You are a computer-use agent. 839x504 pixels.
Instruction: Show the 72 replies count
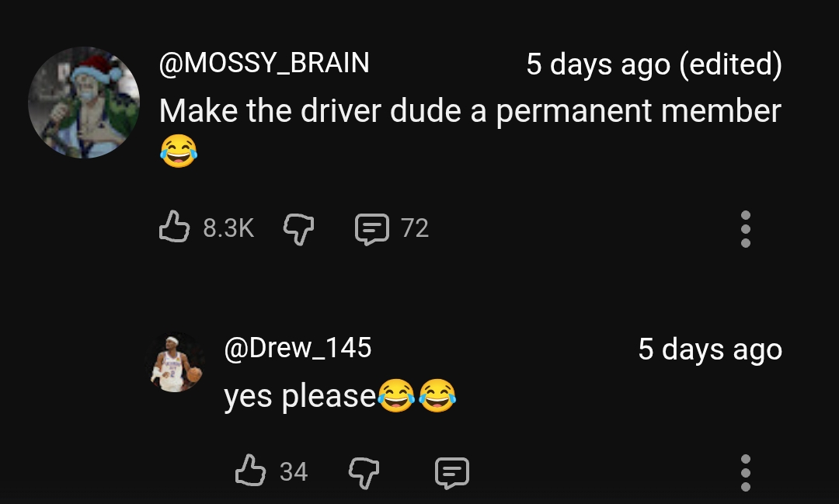pyautogui.click(x=415, y=228)
